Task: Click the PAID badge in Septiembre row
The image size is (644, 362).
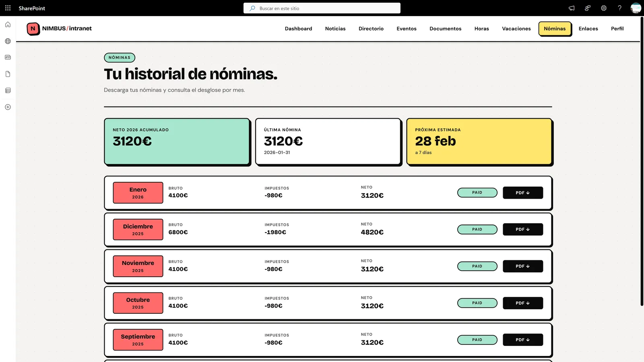Action: [477, 340]
